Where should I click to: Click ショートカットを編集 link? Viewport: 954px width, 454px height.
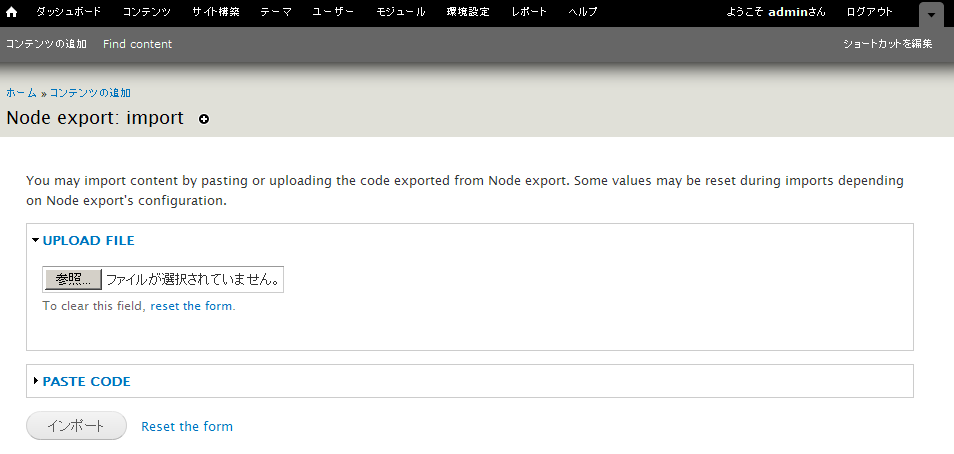point(888,44)
